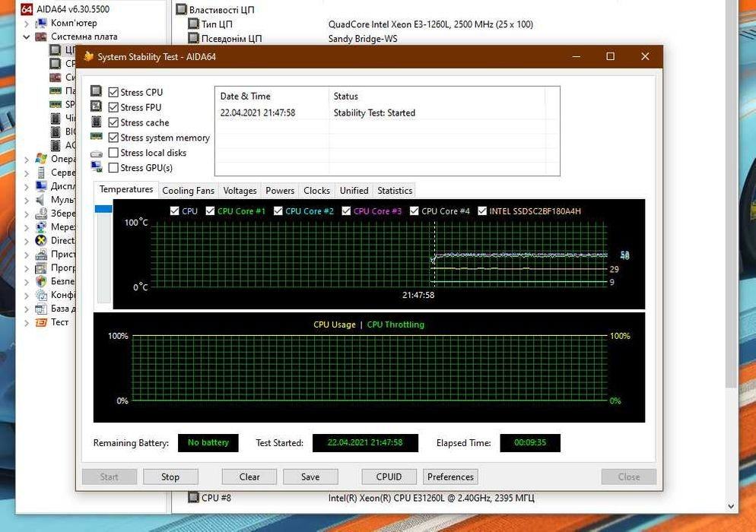Click the AIDA64 flame icon in the title bar
756x532 pixels.
88,56
